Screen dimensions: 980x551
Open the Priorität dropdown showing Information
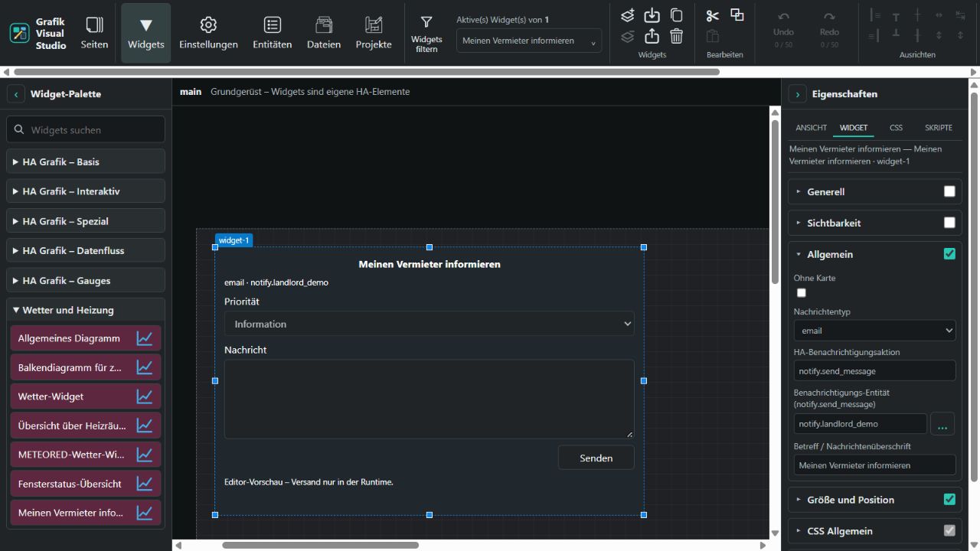[430, 324]
